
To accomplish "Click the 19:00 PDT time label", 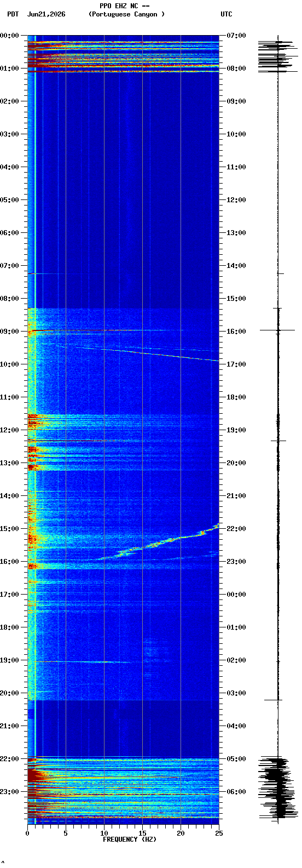I will 9,660.
